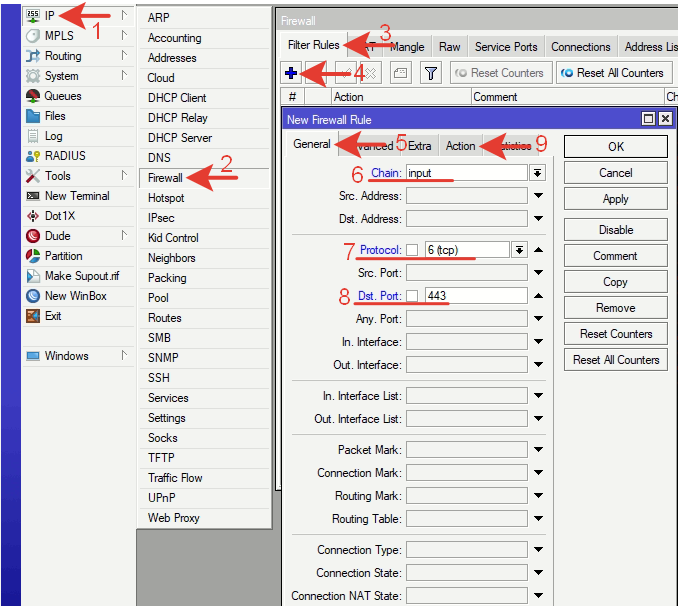
Task: Switch to Filter Rules tab
Action: 313,45
